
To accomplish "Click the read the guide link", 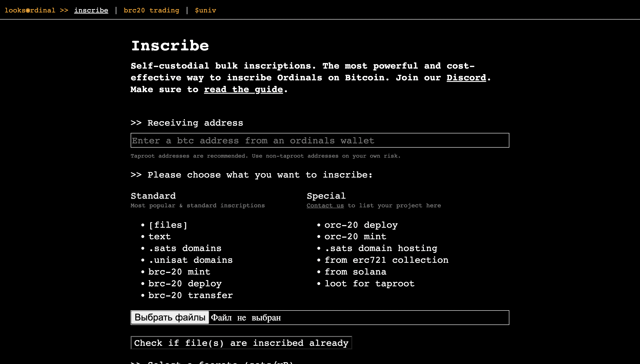I will click(243, 89).
